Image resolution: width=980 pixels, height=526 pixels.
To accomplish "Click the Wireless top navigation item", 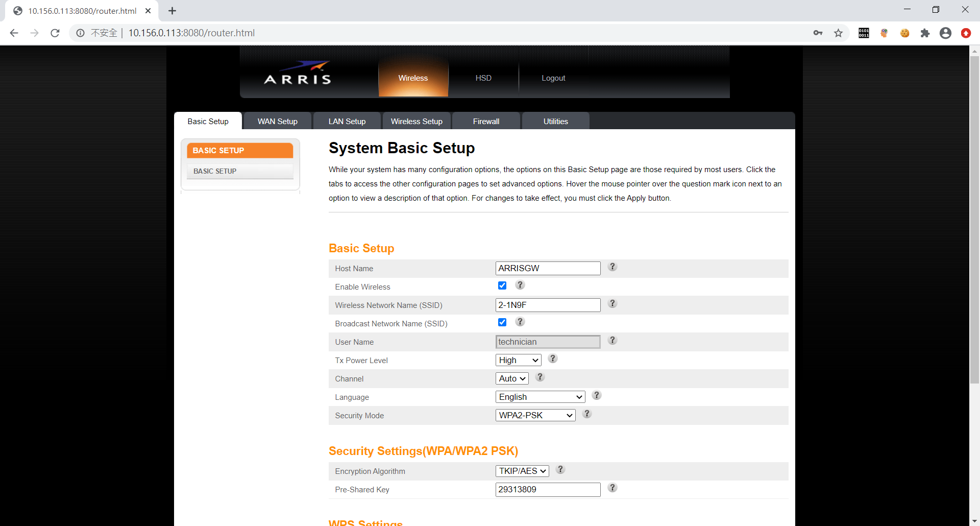I will (x=413, y=78).
